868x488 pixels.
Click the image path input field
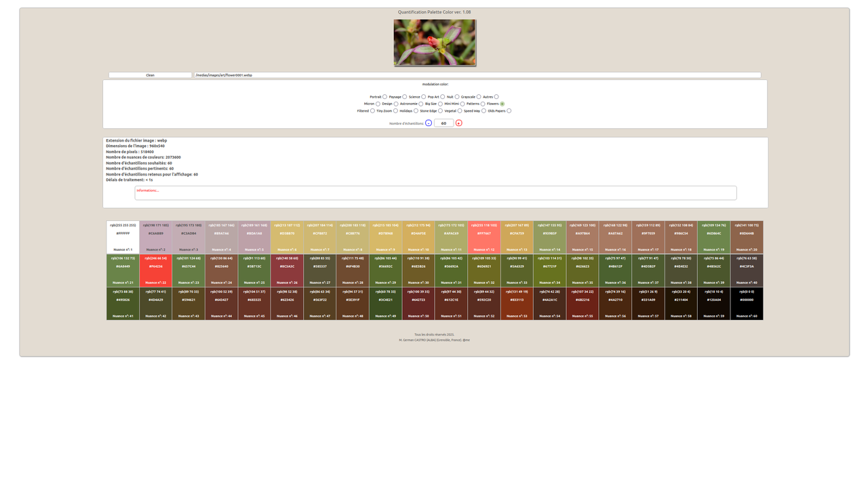click(477, 75)
